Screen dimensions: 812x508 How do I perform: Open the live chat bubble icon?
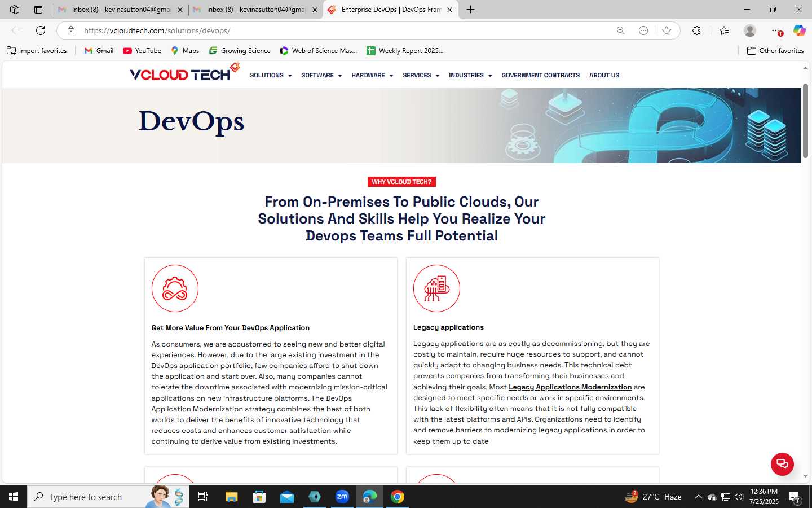[x=782, y=464]
